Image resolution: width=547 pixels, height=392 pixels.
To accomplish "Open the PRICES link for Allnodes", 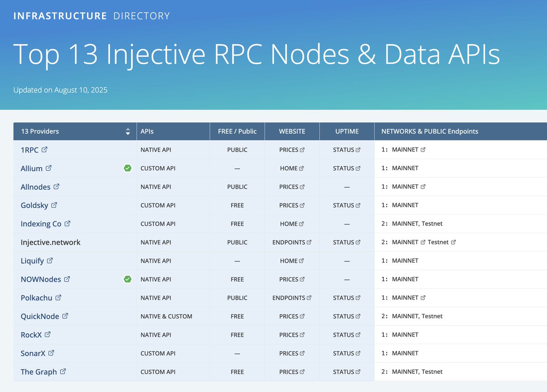I will 292,187.
